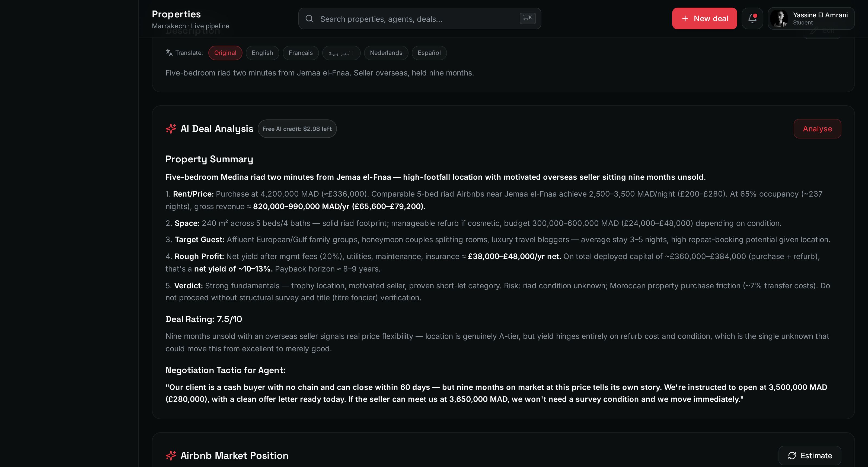This screenshot has width=868, height=467.
Task: Open Yassine El Amrani profile avatar
Action: 779,18
